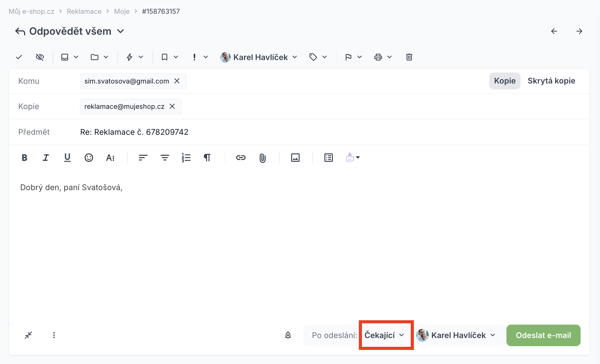This screenshot has width=600, height=364.
Task: Open Karel Havlíček assignee dropdown in toolbar
Action: coord(259,57)
